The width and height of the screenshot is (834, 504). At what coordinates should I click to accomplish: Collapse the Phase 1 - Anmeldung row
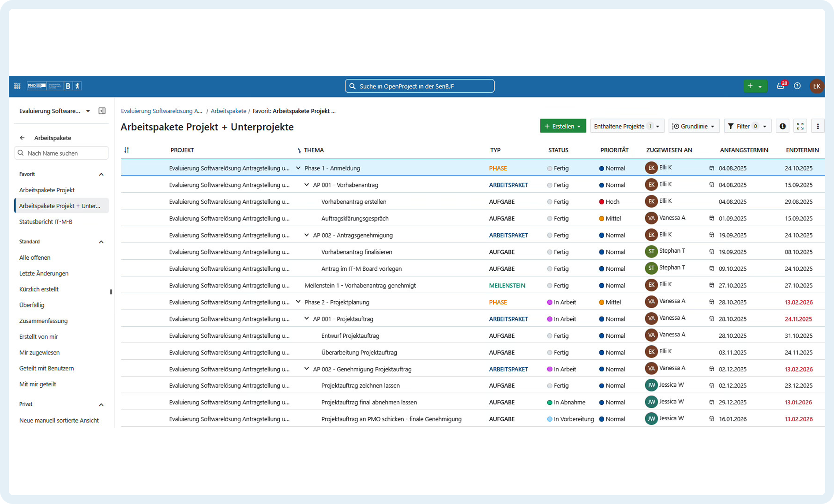(298, 168)
